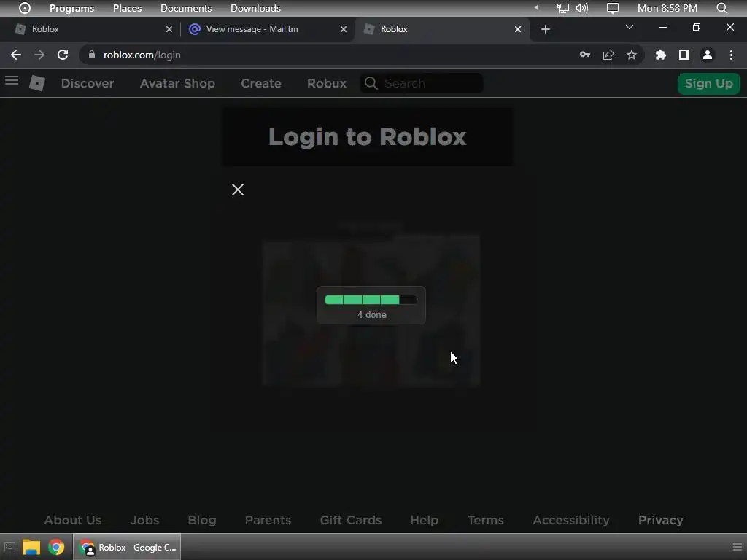Open the file manager folder in taskbar

[31, 547]
